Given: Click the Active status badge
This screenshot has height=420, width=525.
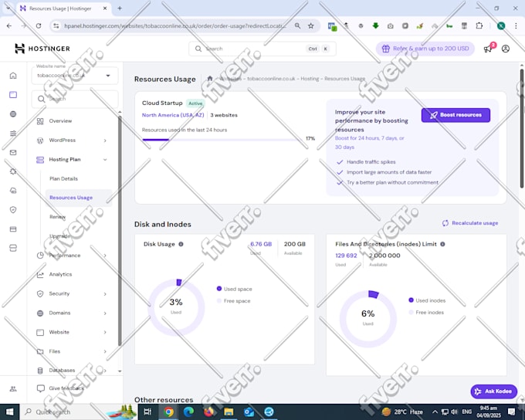Looking at the screenshot, I should pos(195,103).
